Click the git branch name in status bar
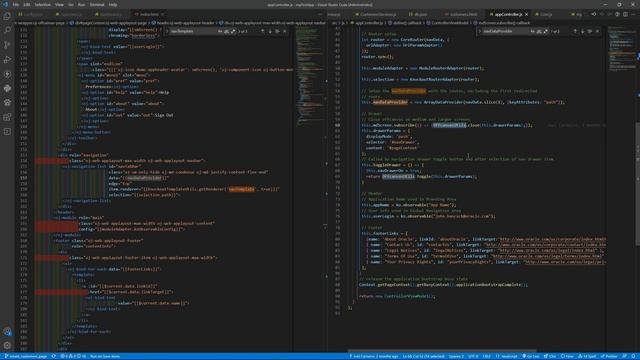Image resolution: width=640 pixels, height=360 pixels. (x=25, y=356)
